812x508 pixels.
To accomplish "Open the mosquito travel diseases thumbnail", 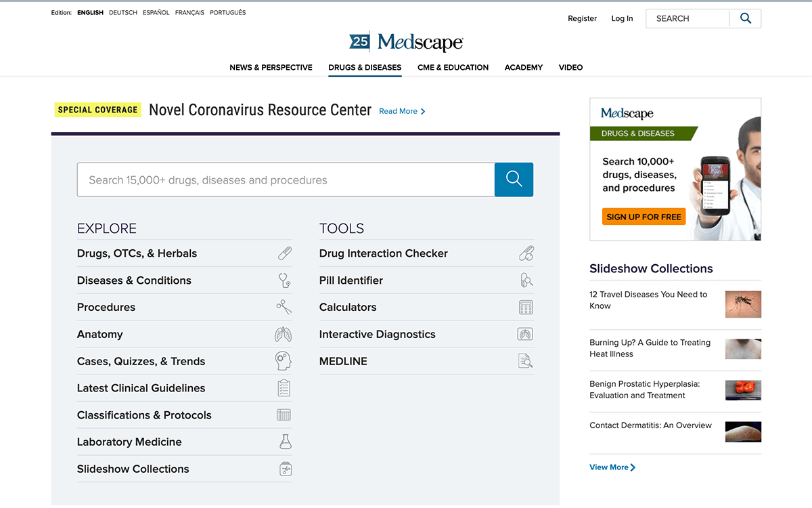I will (743, 304).
